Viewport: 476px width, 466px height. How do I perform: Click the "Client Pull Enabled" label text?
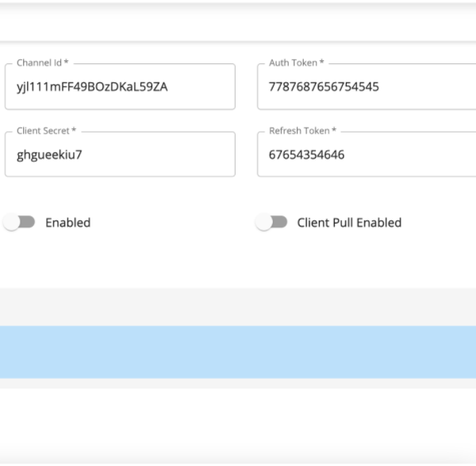pos(349,223)
